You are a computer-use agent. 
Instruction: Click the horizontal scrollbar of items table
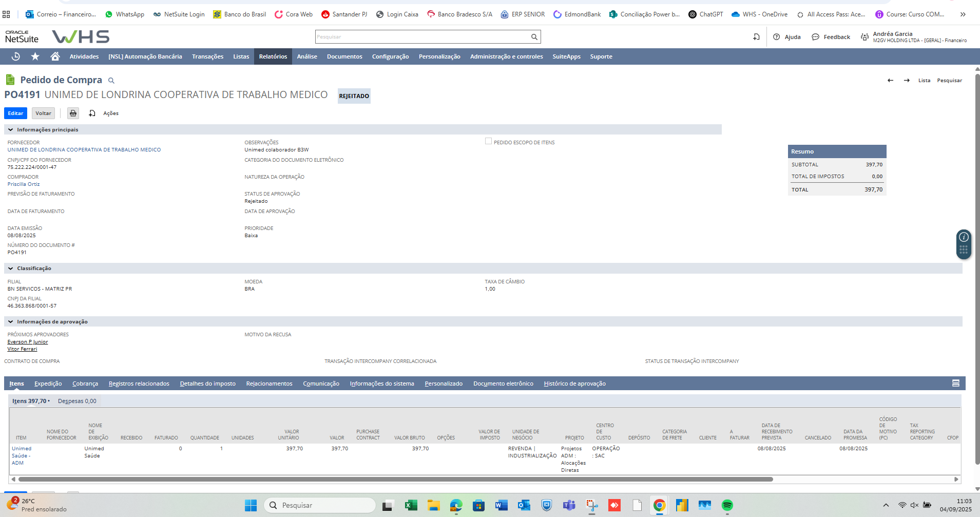[395, 480]
